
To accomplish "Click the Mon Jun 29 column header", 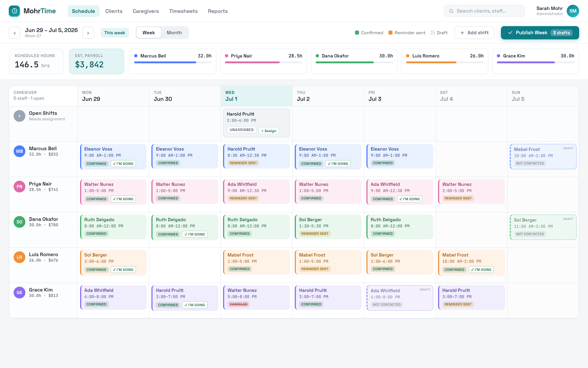I will [x=113, y=96].
